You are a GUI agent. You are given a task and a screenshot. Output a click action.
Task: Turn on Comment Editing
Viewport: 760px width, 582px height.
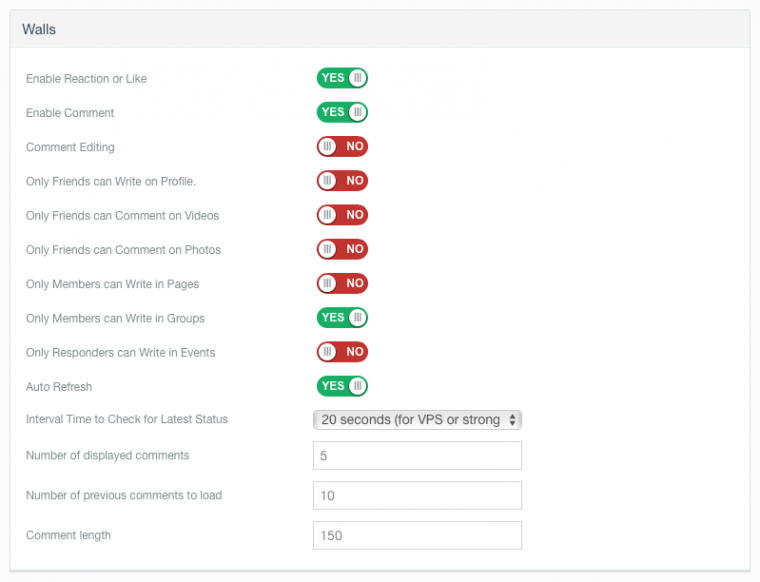click(342, 147)
